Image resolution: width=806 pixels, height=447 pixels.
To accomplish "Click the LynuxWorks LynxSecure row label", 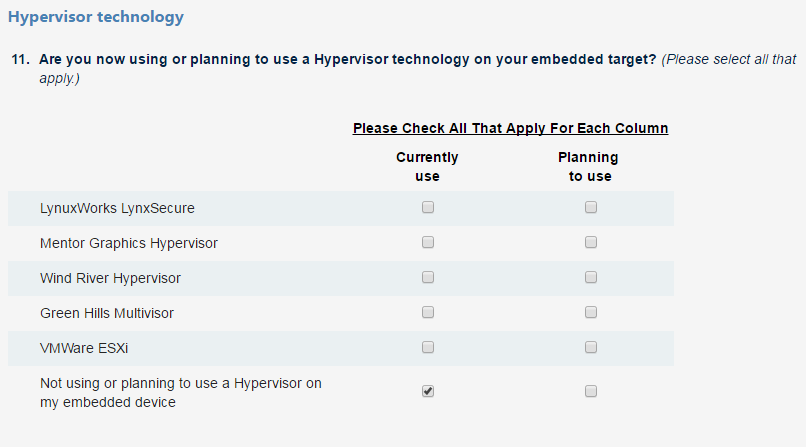I will [x=117, y=208].
